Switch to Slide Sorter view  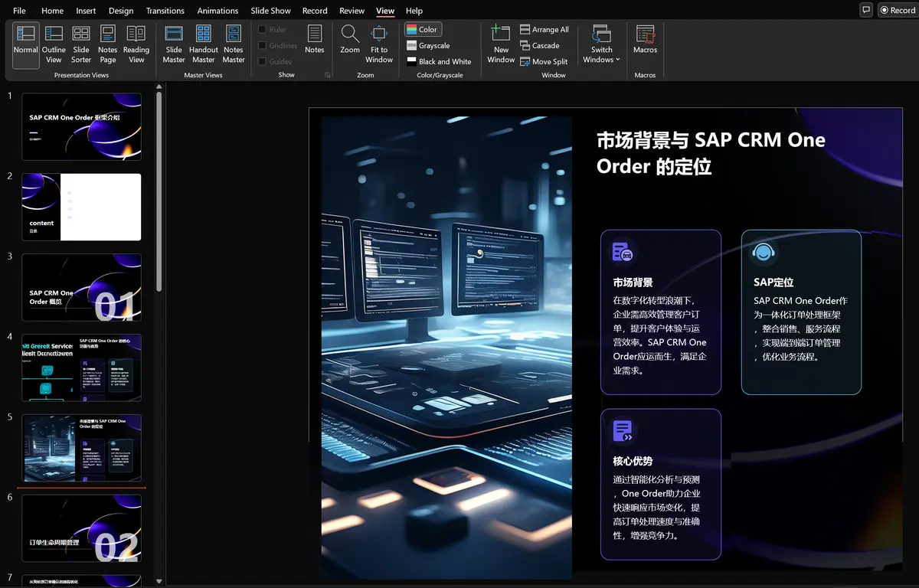[81, 45]
